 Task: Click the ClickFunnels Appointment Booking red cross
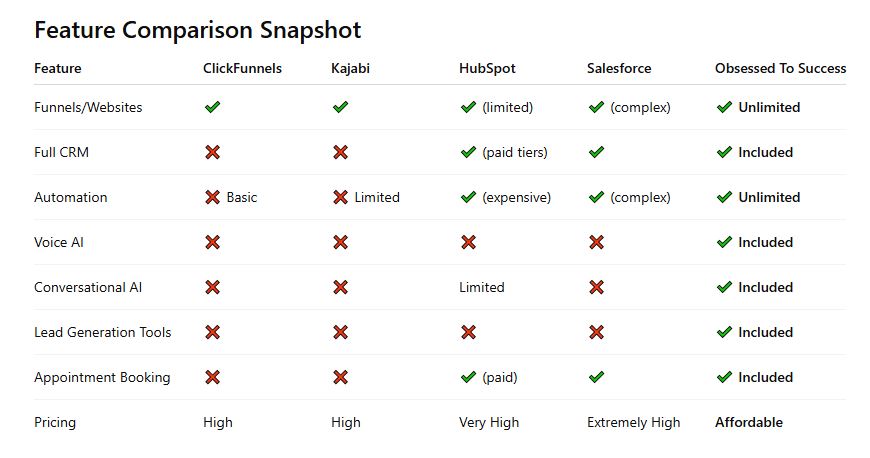click(x=213, y=378)
